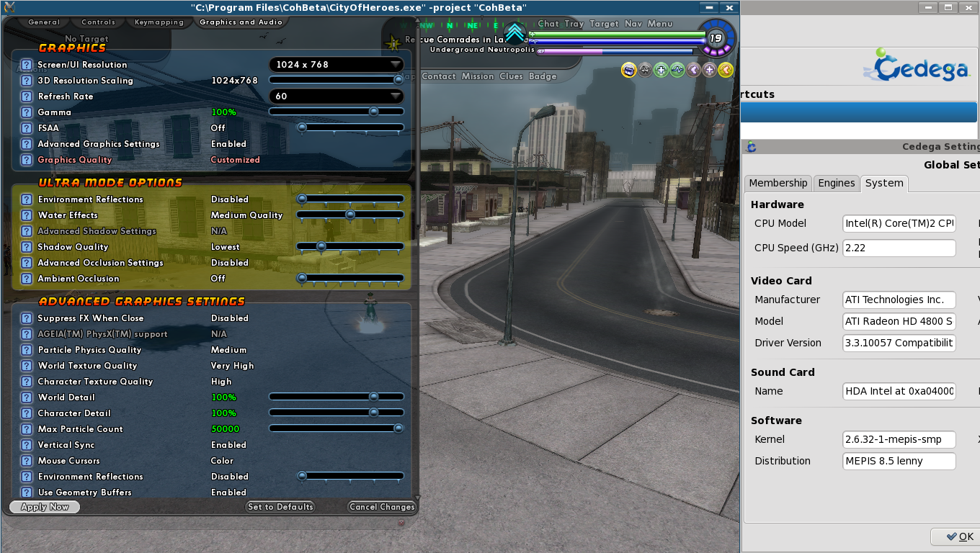This screenshot has height=553, width=980.
Task: Switch to the General options tab
Action: pos(44,22)
